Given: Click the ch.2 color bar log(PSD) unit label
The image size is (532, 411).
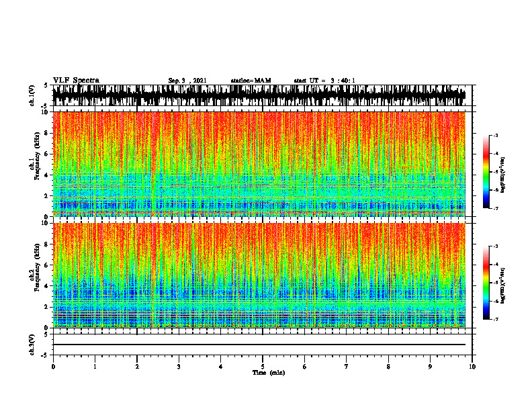Looking at the screenshot, I should (x=503, y=285).
